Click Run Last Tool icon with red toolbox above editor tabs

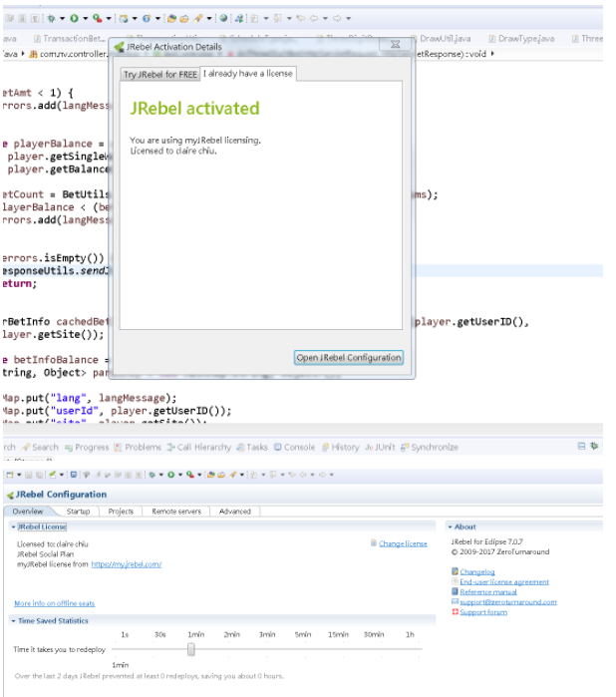(98, 18)
